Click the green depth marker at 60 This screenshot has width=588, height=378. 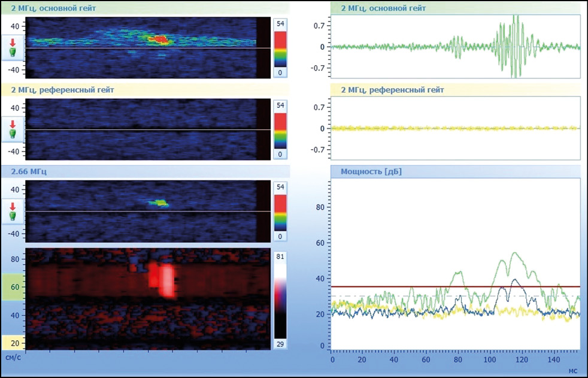(13, 287)
